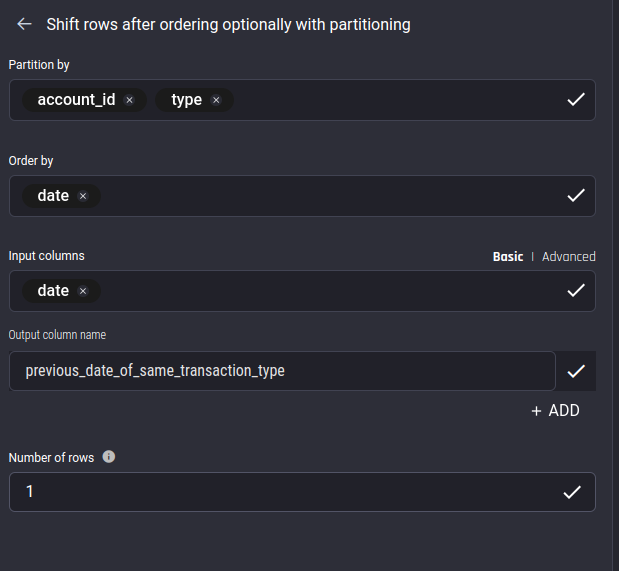Open the Partition by column selector
This screenshot has height=571, width=619.
click(302, 100)
